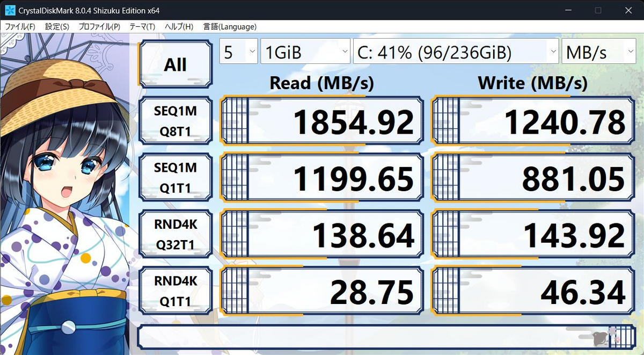
Task: Select the 46.34 write result
Action: 533,291
